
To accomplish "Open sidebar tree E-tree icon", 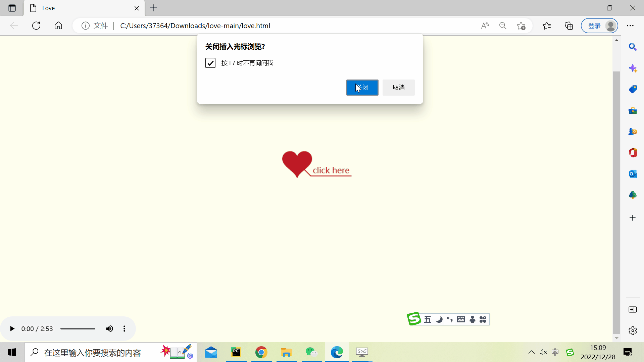I will [x=633, y=195].
